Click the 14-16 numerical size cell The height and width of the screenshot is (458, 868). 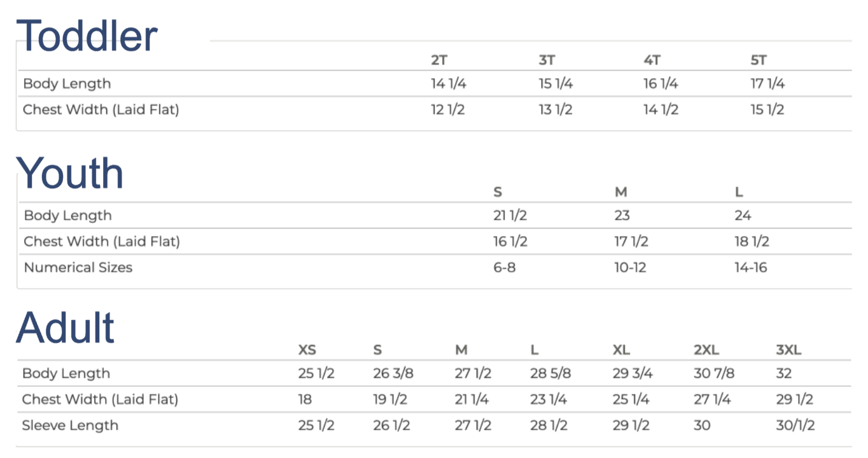click(751, 267)
